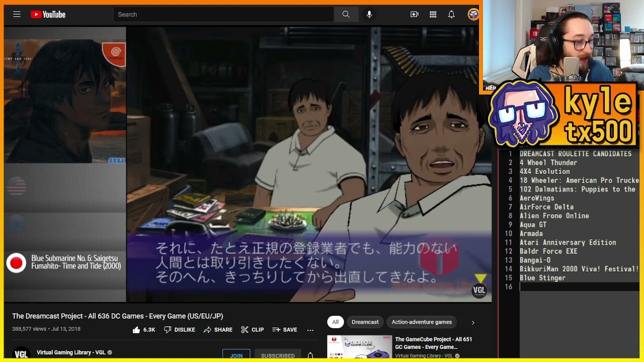
Task: Start voice search with microphone icon
Action: pyautogui.click(x=369, y=15)
